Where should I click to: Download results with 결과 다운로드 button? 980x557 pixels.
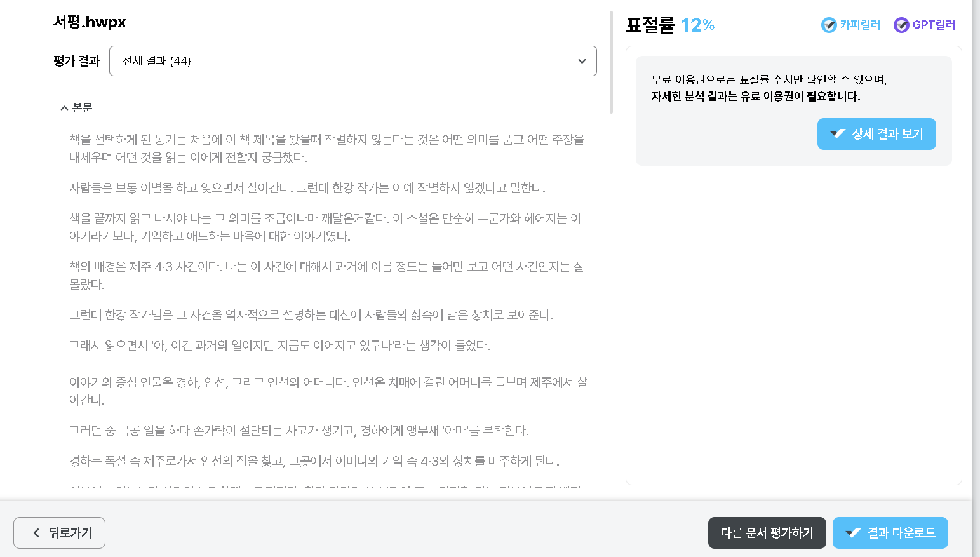pyautogui.click(x=890, y=533)
